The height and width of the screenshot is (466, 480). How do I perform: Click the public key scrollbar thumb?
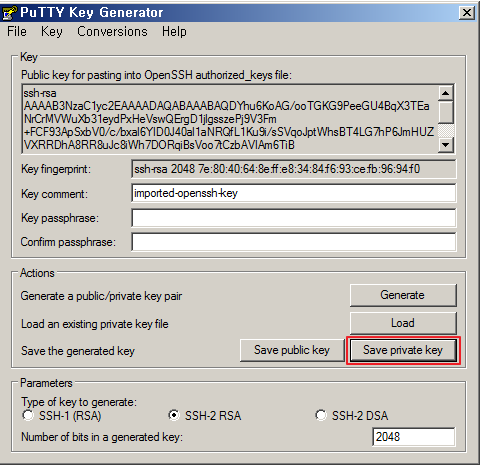coord(446,112)
